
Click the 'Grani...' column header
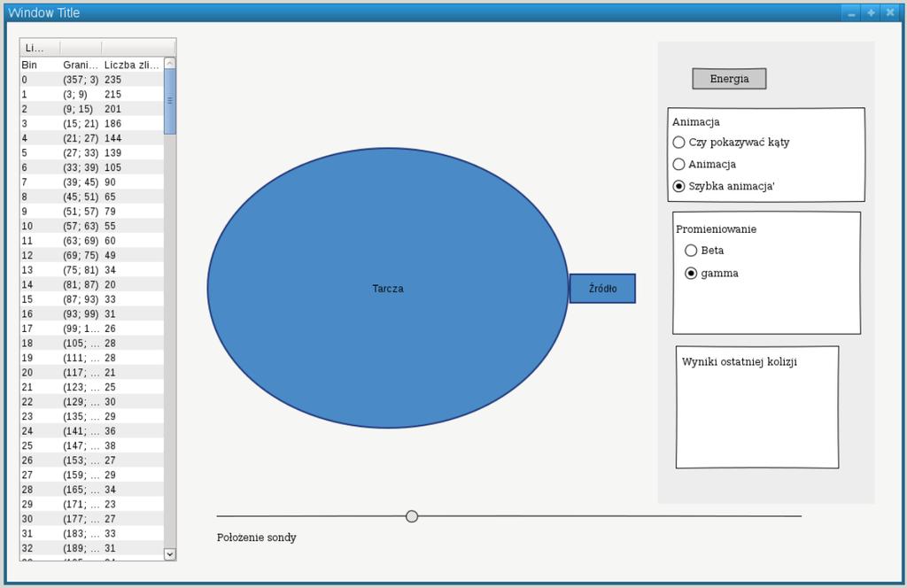[x=81, y=65]
